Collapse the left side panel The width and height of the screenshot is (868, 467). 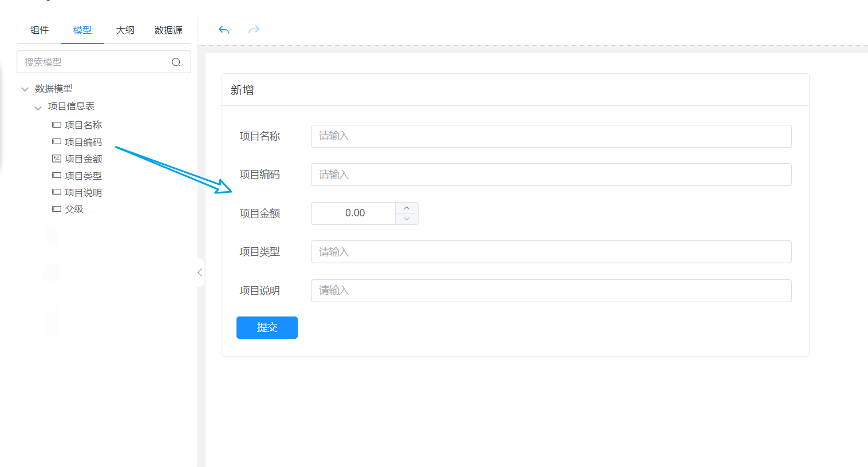(x=200, y=272)
